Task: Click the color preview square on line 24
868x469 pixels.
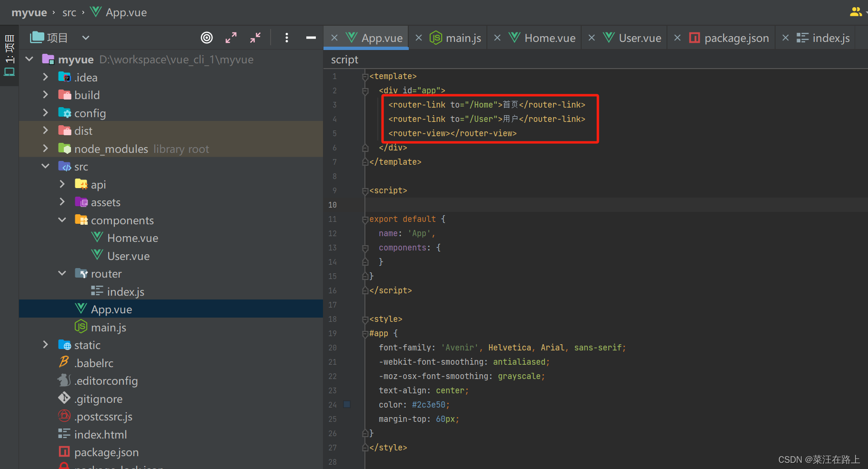Action: click(347, 404)
